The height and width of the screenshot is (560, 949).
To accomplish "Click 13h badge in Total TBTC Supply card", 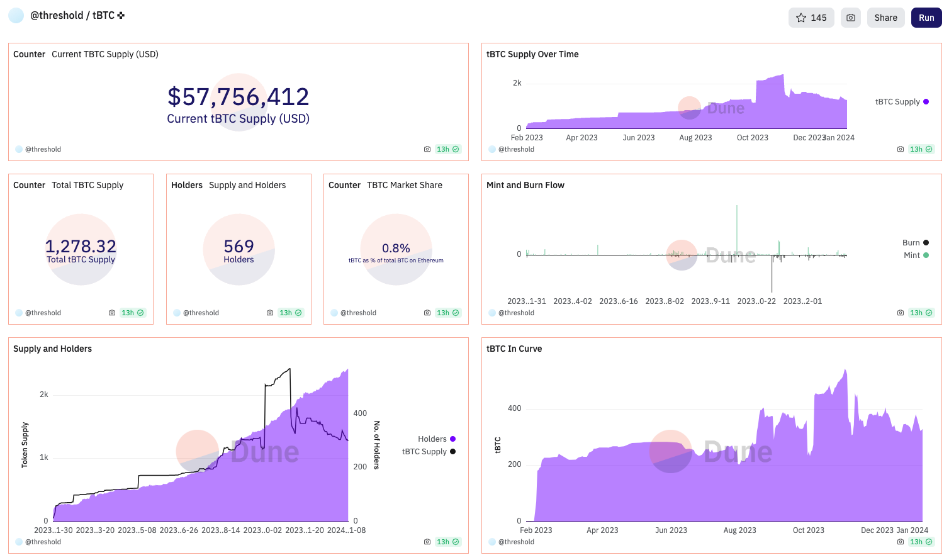I will 133,313.
